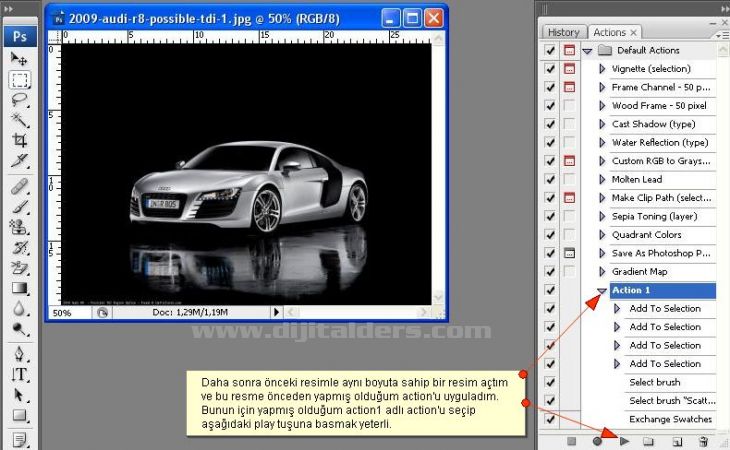
Task: Expand the Vignette (selection) action
Action: pyautogui.click(x=602, y=69)
